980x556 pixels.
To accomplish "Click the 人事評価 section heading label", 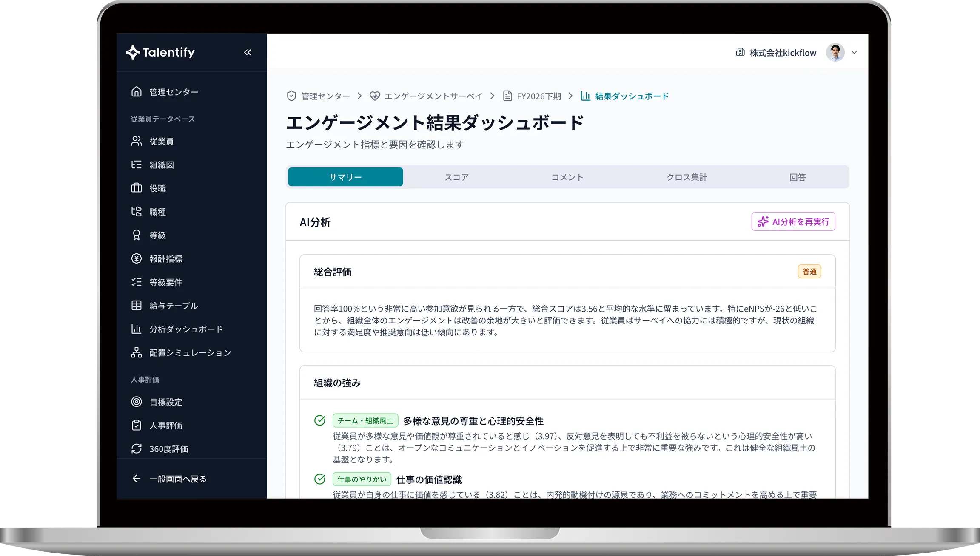I will [145, 380].
